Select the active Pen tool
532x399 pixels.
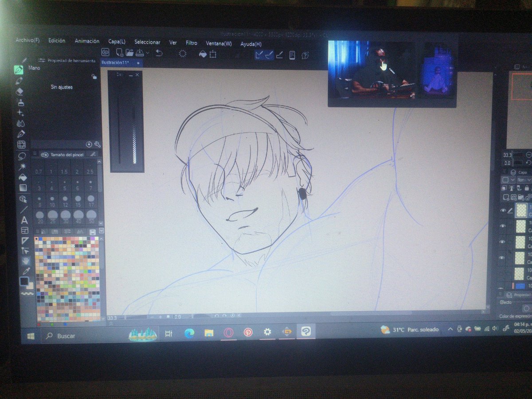click(19, 70)
